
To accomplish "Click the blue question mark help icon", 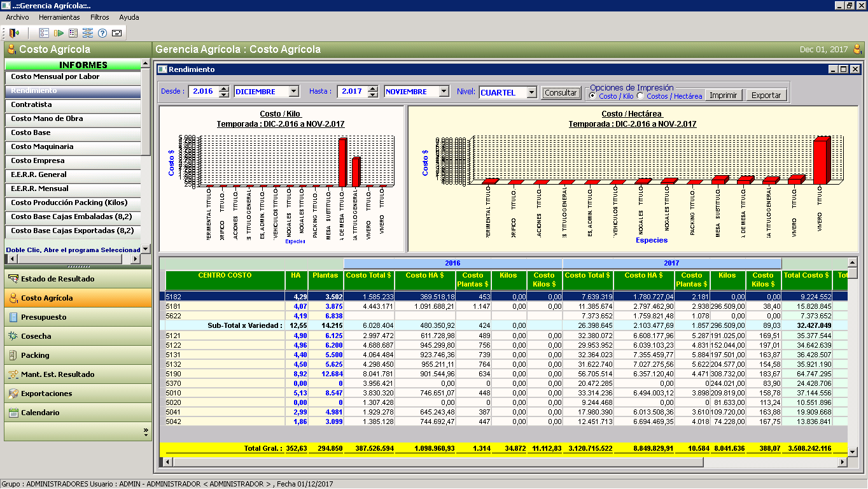I will click(102, 33).
